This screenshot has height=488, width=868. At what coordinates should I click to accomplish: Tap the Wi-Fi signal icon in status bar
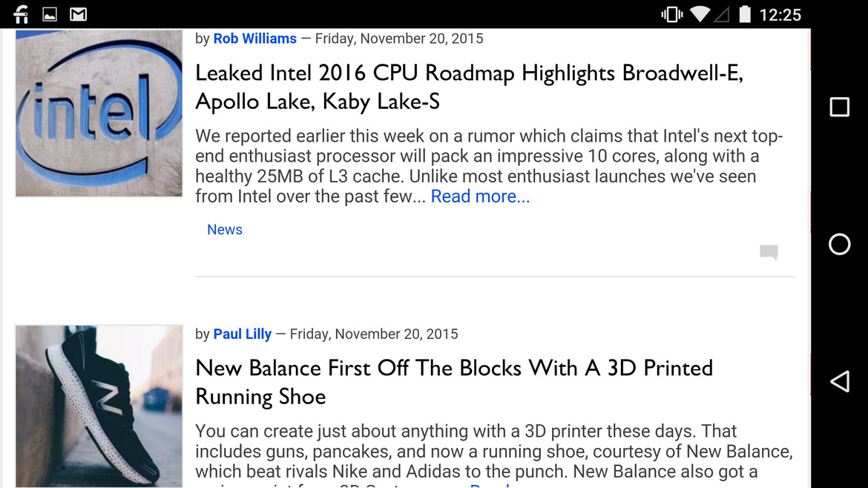point(700,14)
